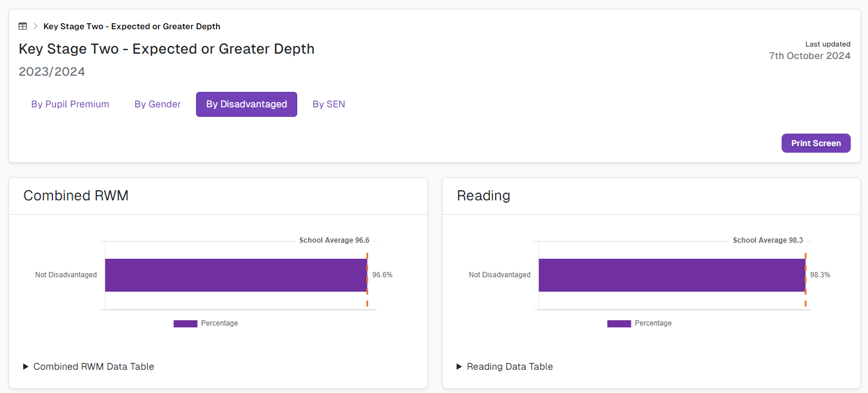
Task: Click the School Average 98.3 label
Action: [768, 240]
